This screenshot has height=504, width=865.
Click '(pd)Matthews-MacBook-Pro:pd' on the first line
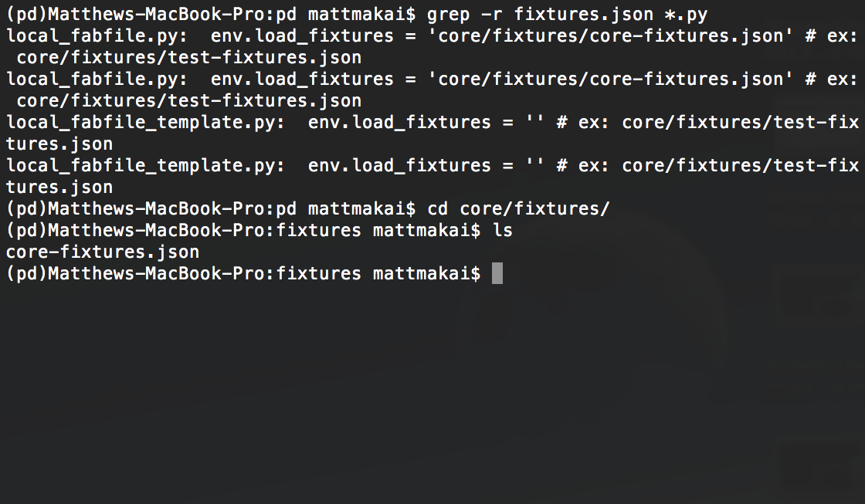click(151, 15)
